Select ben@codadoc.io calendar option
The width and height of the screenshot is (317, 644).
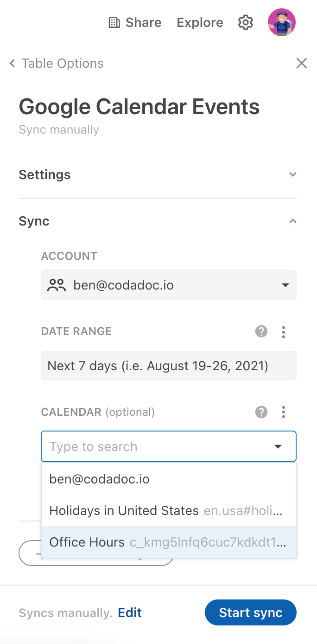(x=169, y=479)
